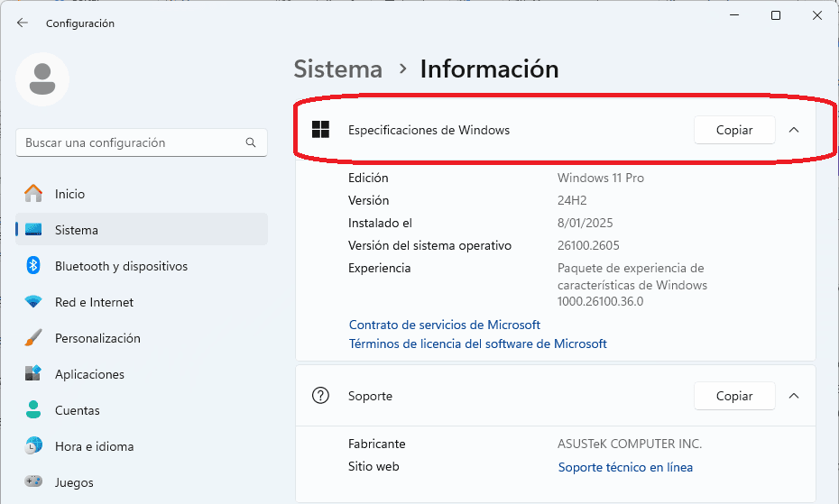Viewport: 839px width, 504px height.
Task: Open Contrato de servicios de Microsoft
Action: 445,325
